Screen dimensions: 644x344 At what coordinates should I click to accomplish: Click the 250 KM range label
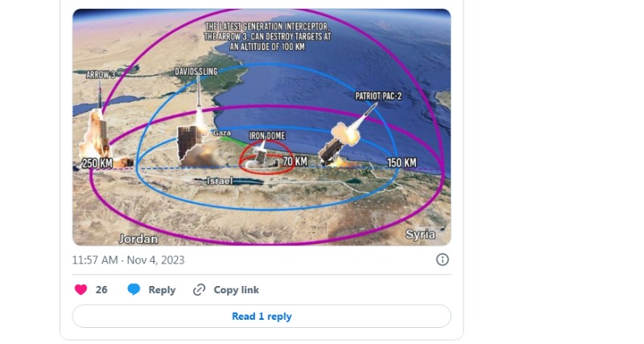point(97,164)
